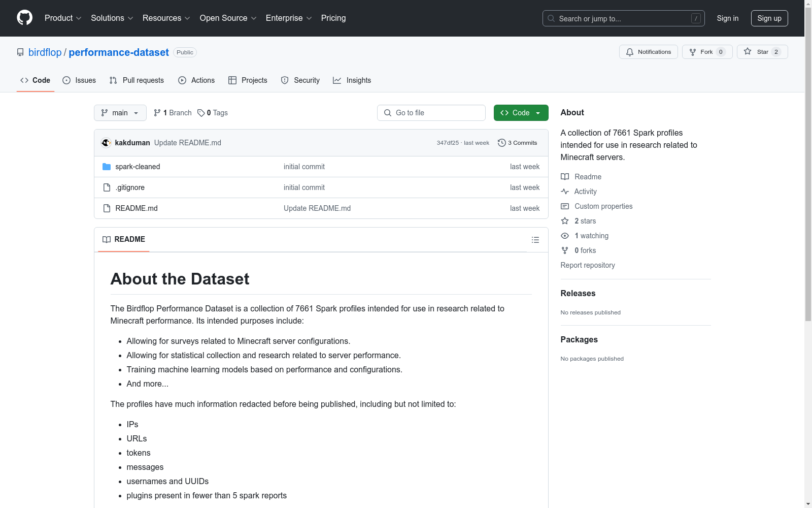
Task: Open the main branch selector dropdown
Action: pos(120,113)
